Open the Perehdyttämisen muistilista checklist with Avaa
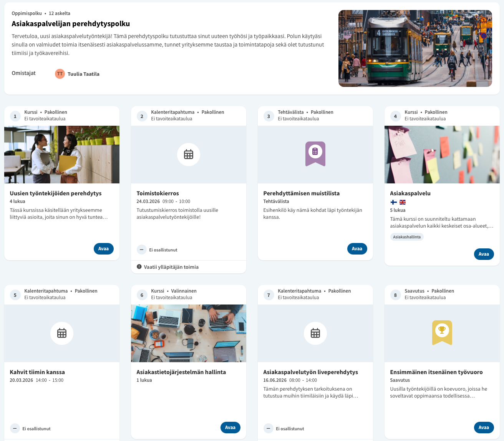 coord(357,249)
